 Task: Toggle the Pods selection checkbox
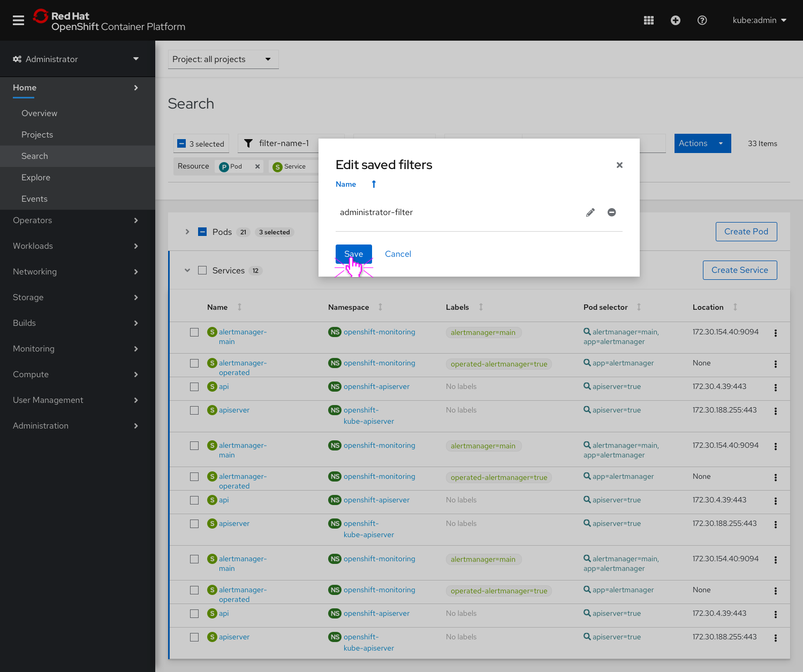(202, 232)
